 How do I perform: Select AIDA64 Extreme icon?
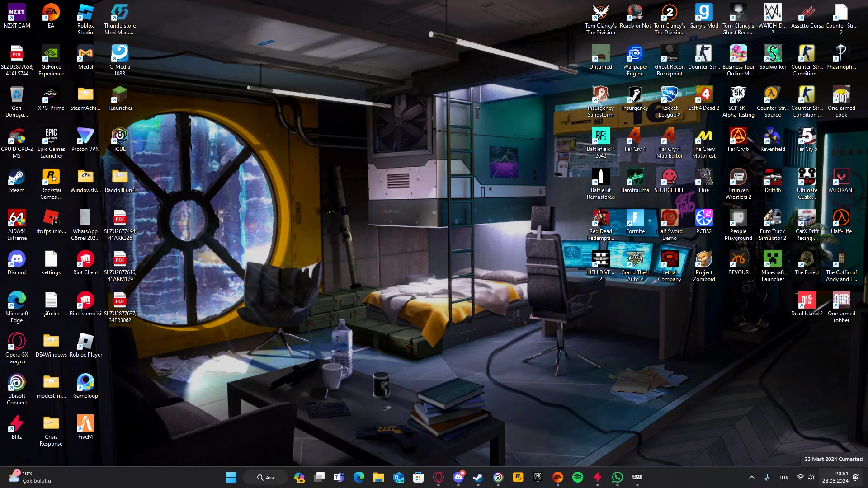click(17, 225)
